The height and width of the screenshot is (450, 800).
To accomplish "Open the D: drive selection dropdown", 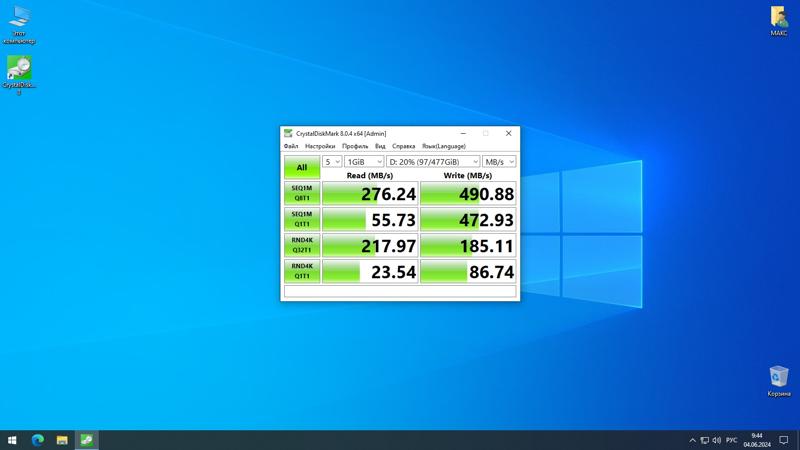I will coord(432,161).
